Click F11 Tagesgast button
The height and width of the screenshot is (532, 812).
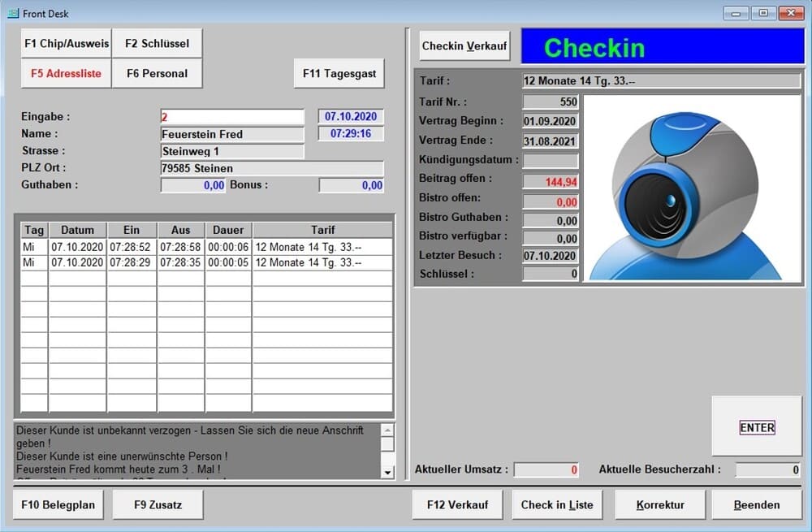pos(339,73)
